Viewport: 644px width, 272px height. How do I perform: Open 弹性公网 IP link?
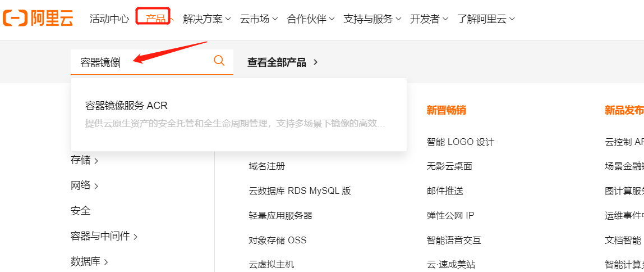pyautogui.click(x=450, y=216)
